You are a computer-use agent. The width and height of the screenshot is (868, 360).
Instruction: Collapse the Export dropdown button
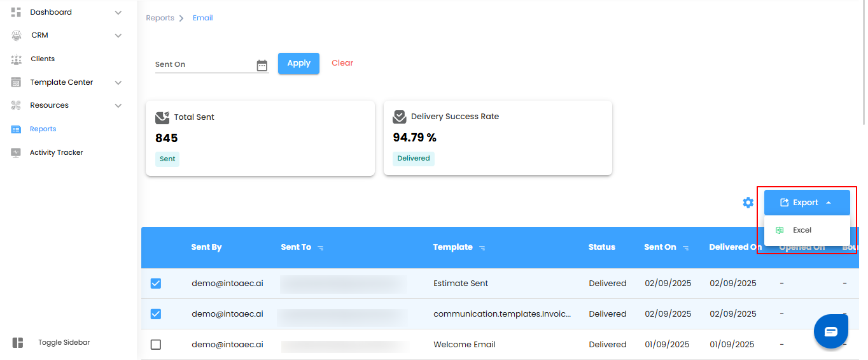807,203
